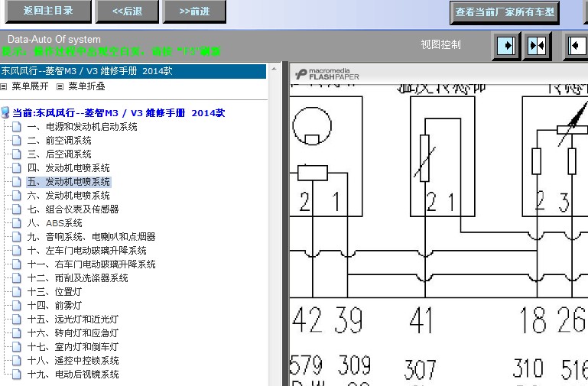Open 一、电源和发动机启动系统

pyautogui.click(x=82, y=127)
